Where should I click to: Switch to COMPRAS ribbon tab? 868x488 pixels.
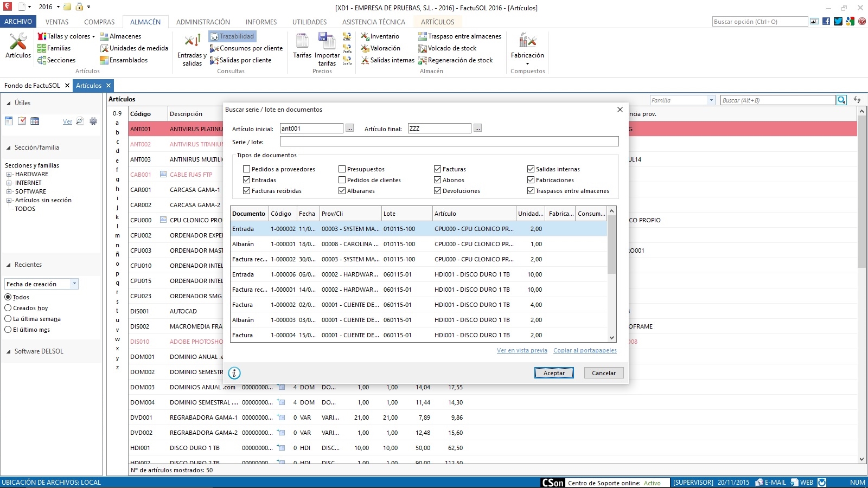tap(99, 22)
